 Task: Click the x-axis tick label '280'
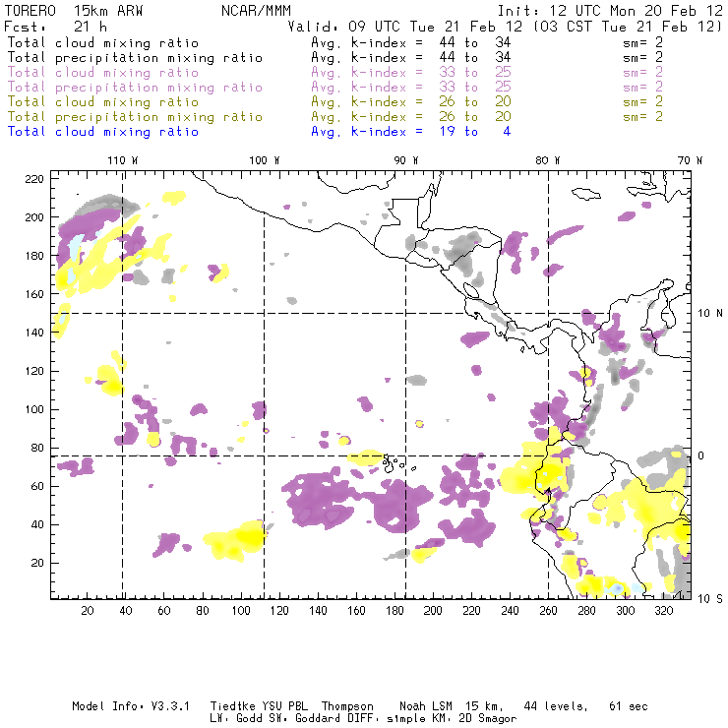[587, 611]
